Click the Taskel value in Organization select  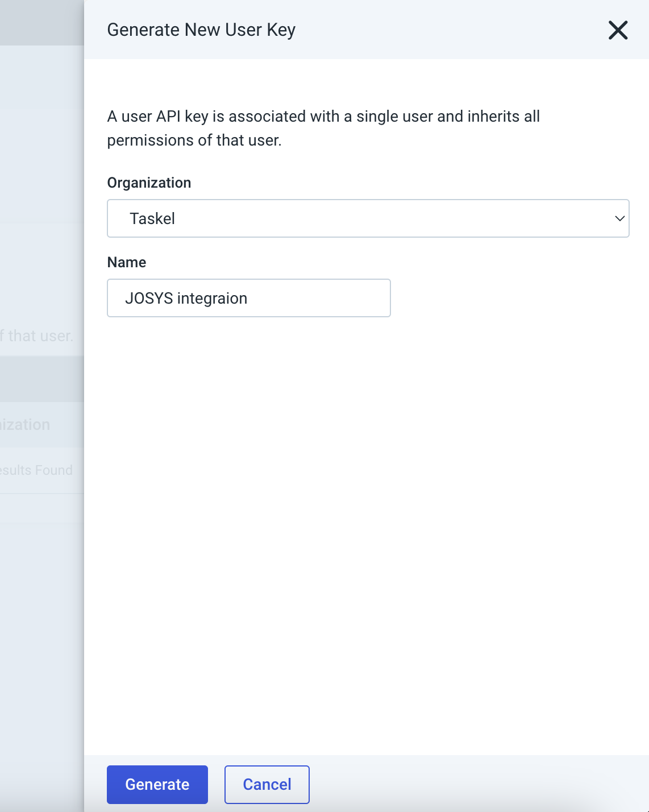152,218
